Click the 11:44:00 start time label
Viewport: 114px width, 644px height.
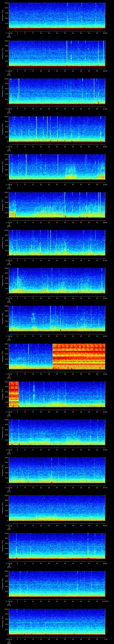[9, 33]
